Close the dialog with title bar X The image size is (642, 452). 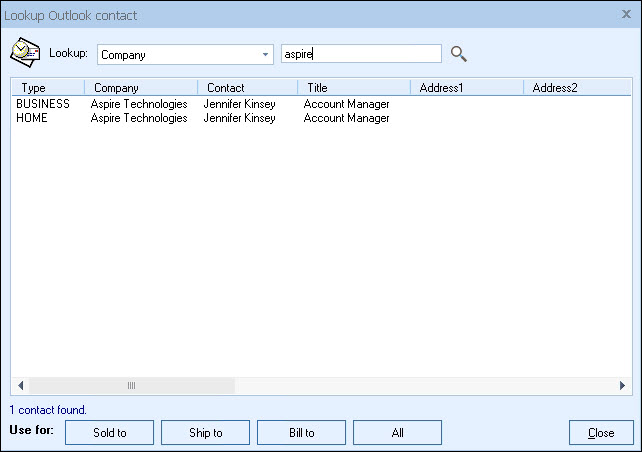pos(626,15)
